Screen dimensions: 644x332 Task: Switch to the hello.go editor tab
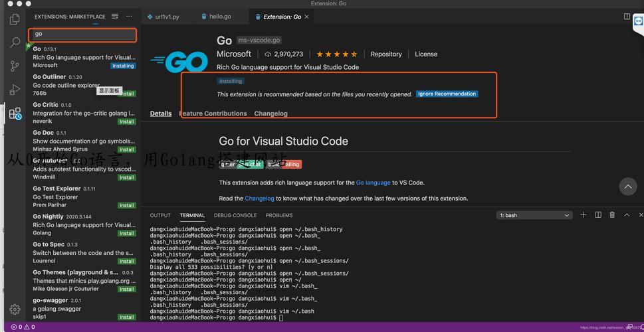click(220, 17)
